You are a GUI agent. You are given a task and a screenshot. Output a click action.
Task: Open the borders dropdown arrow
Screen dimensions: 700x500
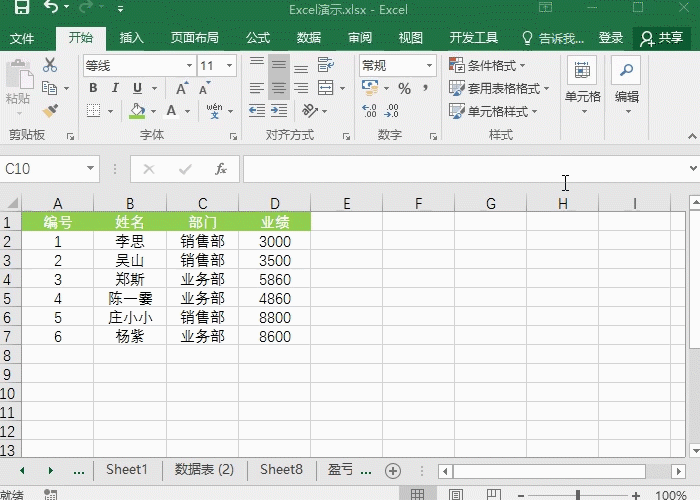110,111
